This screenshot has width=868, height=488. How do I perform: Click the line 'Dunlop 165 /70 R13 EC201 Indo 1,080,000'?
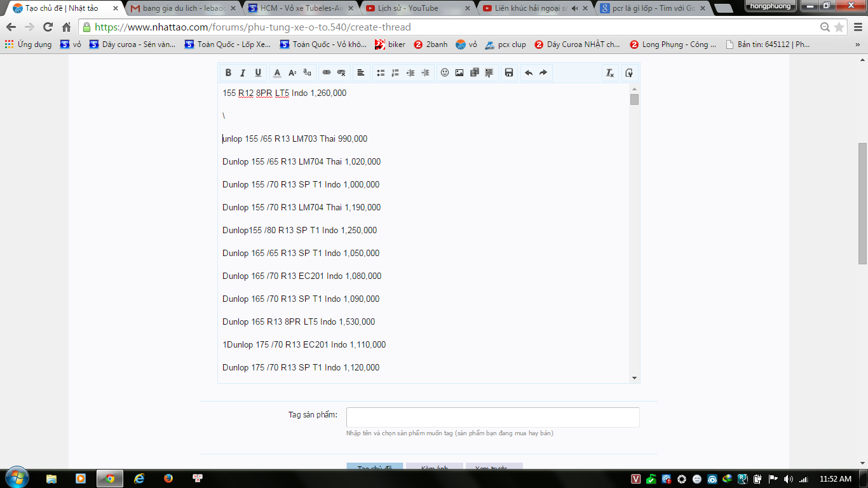tap(302, 276)
